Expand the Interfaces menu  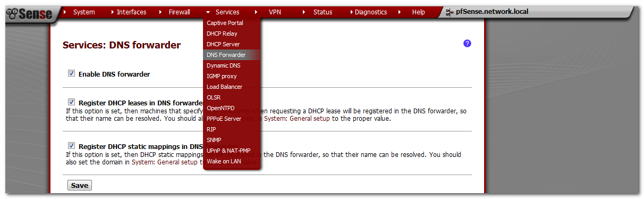point(131,12)
